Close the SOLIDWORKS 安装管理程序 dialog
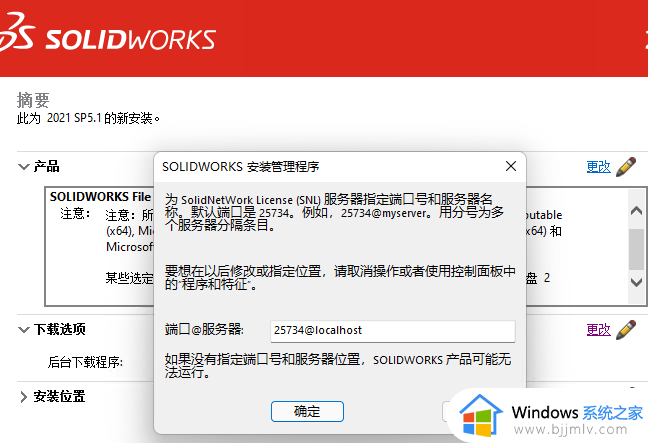Screen dimensions: 648x443 coord(511,166)
